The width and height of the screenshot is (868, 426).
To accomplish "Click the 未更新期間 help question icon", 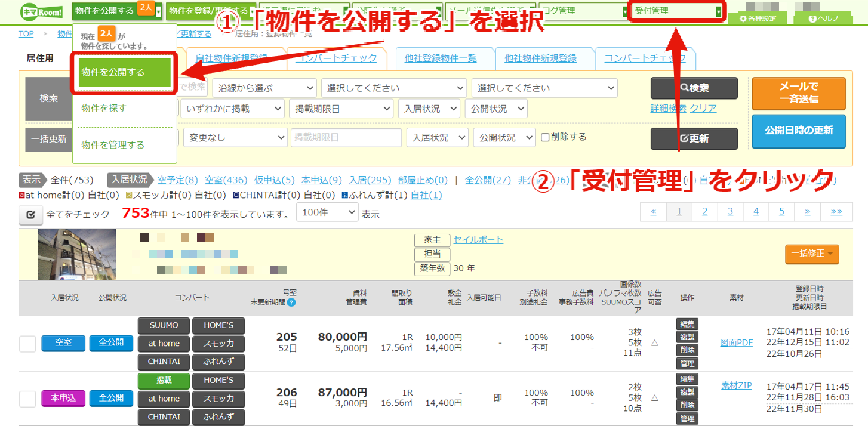I will click(x=291, y=302).
